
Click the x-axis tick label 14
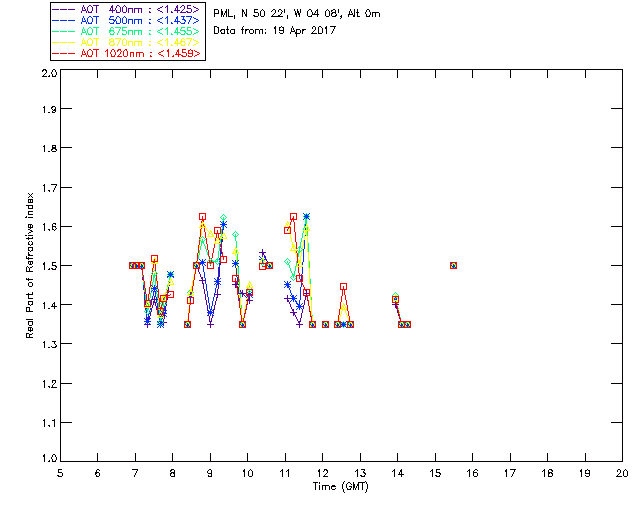(x=398, y=473)
